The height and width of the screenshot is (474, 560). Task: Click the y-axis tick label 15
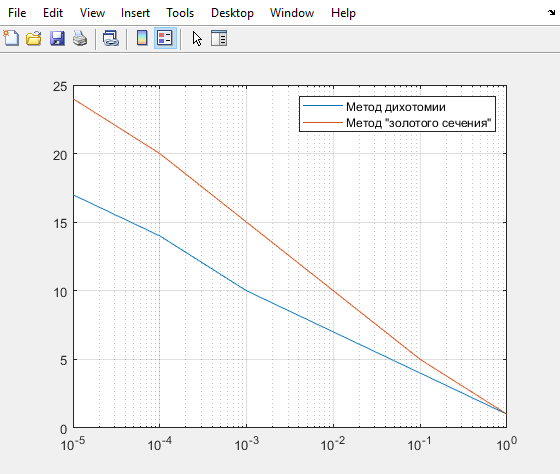[60, 224]
